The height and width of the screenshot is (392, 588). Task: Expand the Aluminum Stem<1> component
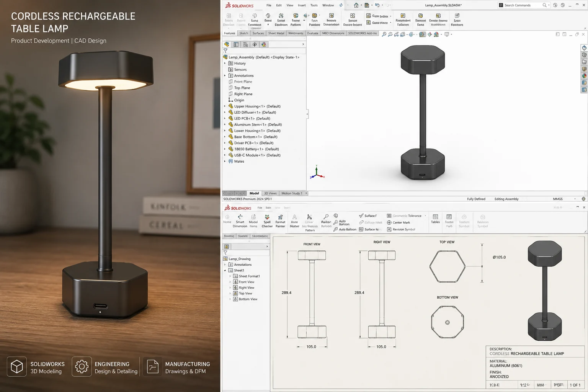pyautogui.click(x=225, y=124)
